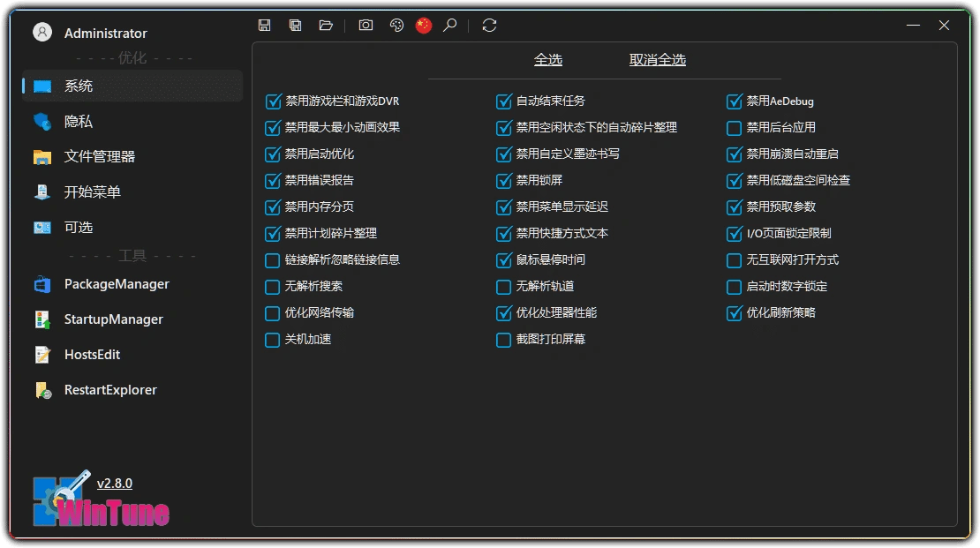The width and height of the screenshot is (980, 548).
Task: Open the theme palette icon
Action: 396,26
